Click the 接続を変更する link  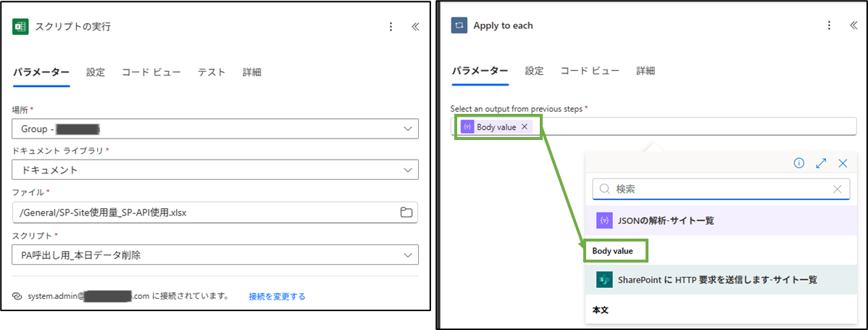[x=277, y=296]
